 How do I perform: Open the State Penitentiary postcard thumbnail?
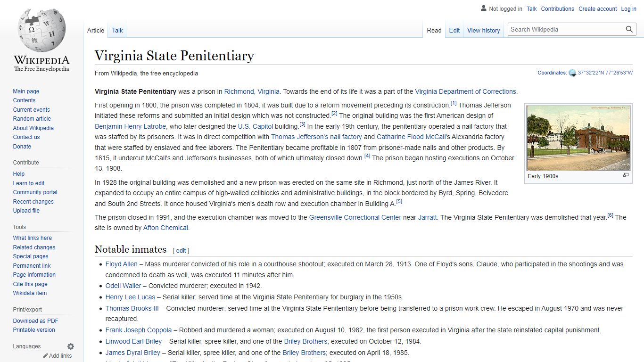click(x=578, y=138)
